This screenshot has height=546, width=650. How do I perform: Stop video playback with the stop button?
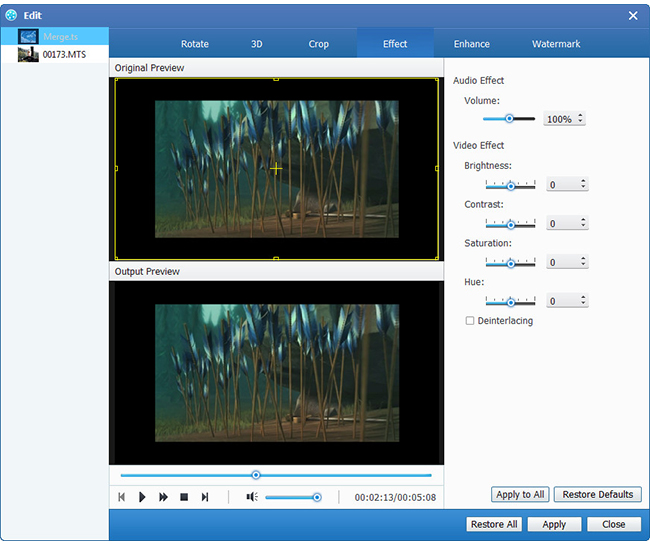(184, 497)
